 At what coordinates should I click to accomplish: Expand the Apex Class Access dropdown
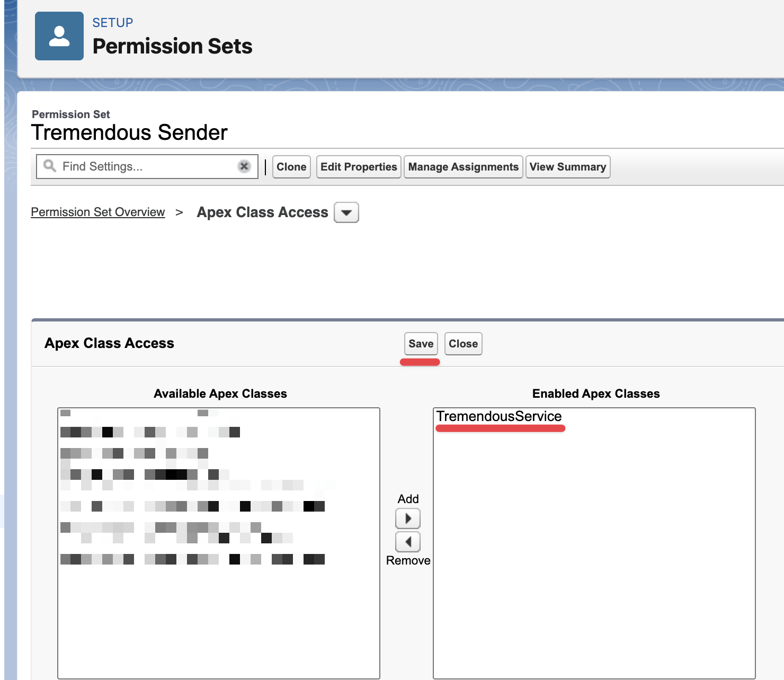click(346, 212)
